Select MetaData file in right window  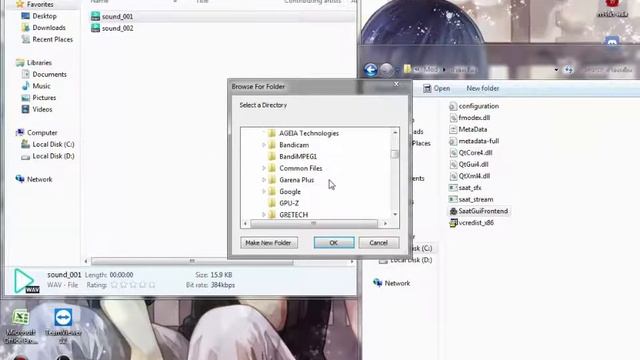click(x=468, y=129)
